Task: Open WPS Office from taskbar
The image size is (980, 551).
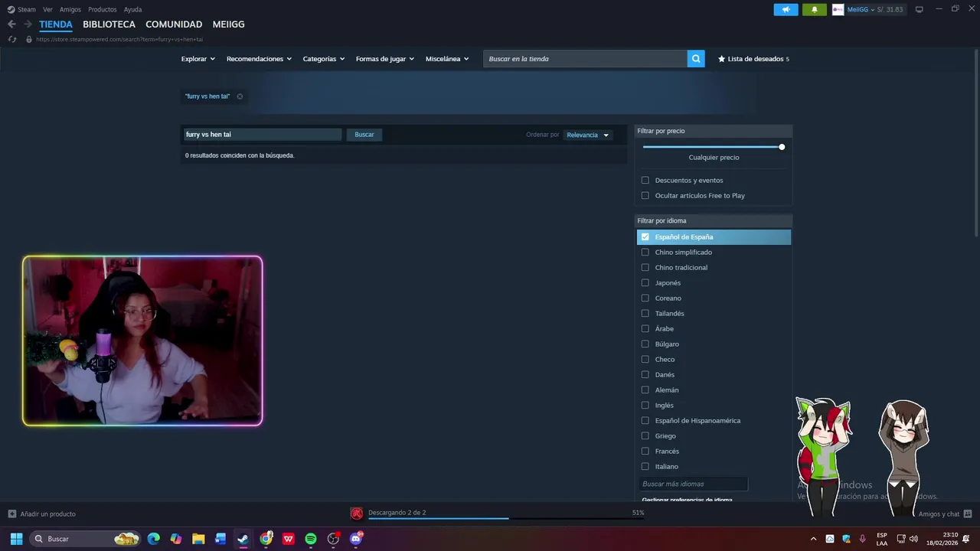Action: pyautogui.click(x=288, y=539)
